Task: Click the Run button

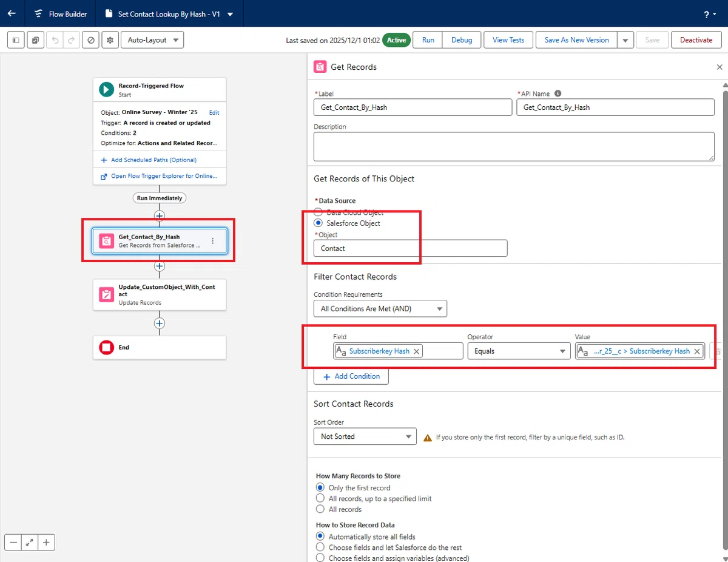Action: point(428,40)
